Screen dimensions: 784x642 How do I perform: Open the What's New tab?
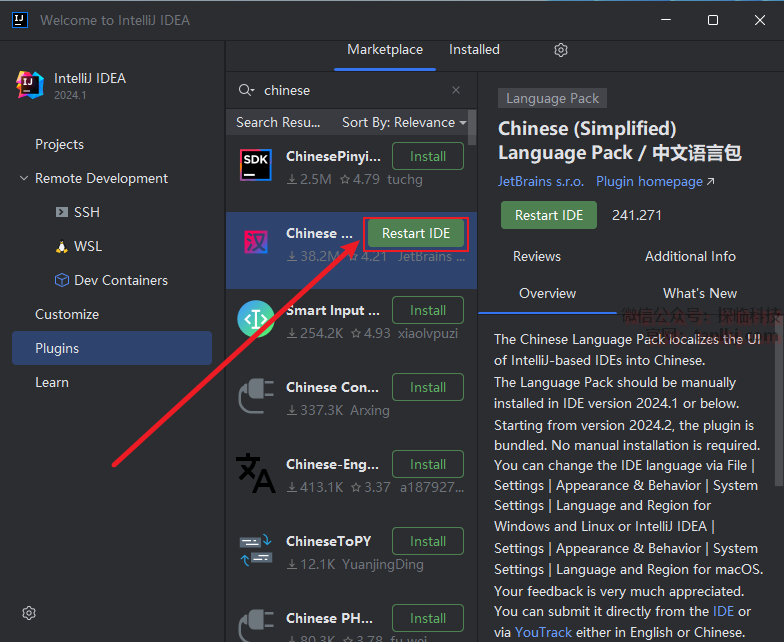coord(699,293)
